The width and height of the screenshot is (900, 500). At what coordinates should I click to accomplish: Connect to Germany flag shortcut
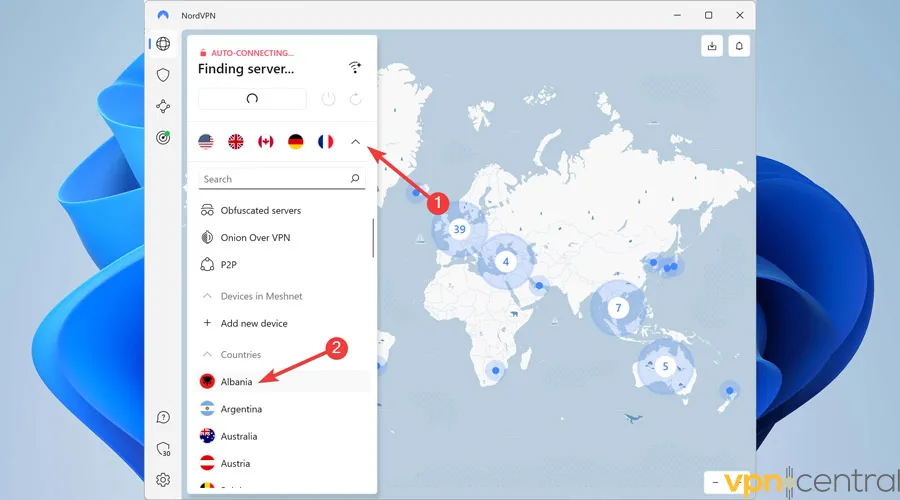(296, 141)
